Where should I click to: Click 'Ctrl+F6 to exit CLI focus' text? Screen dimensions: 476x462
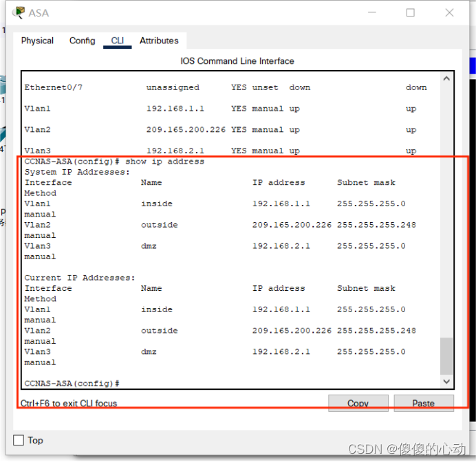coord(69,403)
